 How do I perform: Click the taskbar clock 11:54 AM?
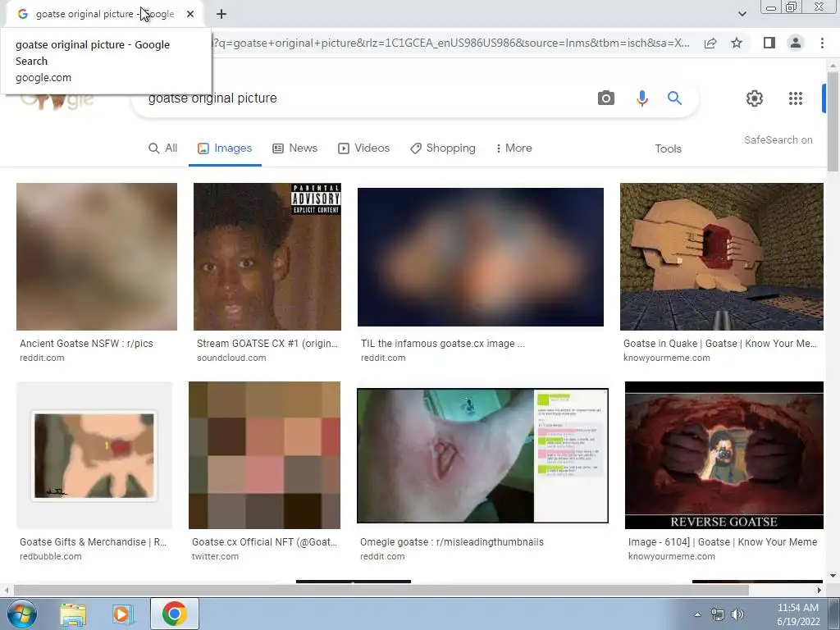(x=797, y=608)
